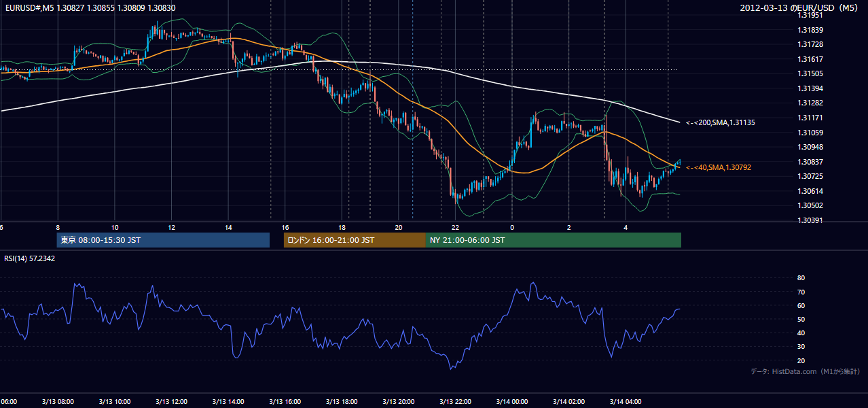868x408 pixels.
Task: Click the 3/14 04:00 time label
Action: click(625, 401)
